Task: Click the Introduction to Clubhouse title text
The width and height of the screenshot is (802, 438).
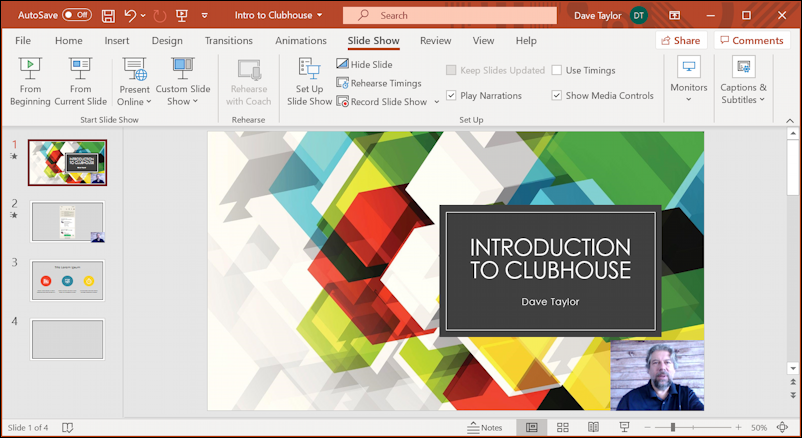Action: click(550, 259)
